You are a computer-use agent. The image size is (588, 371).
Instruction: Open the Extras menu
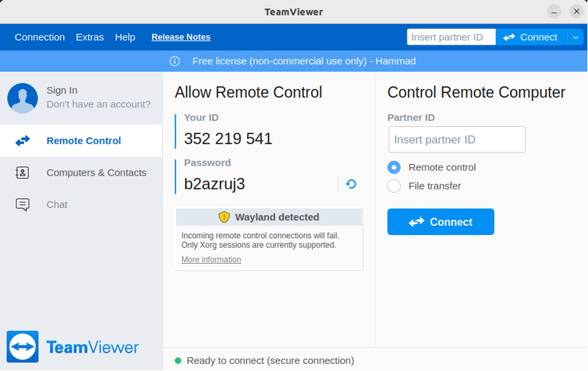coord(90,37)
